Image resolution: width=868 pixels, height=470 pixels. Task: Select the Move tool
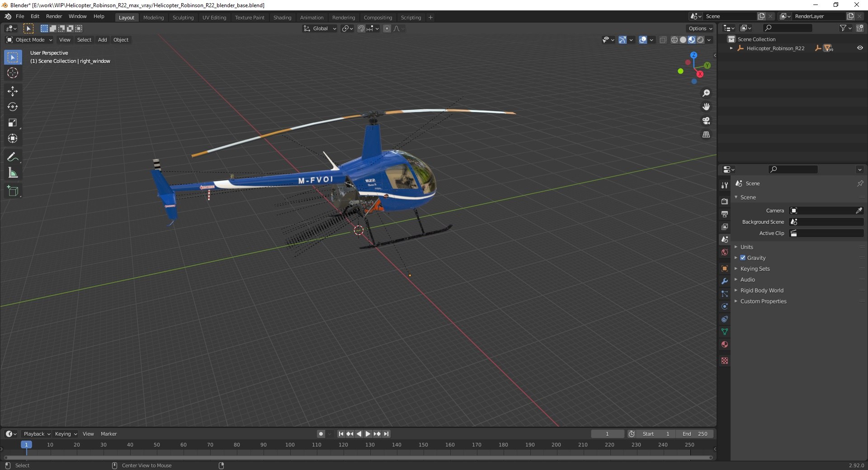tap(13, 91)
